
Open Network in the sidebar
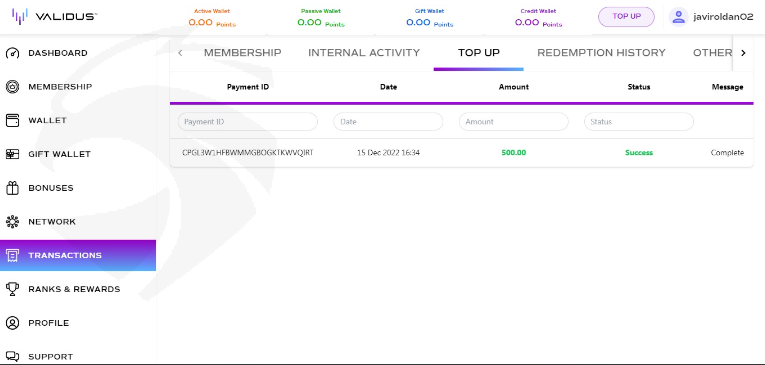pos(52,222)
